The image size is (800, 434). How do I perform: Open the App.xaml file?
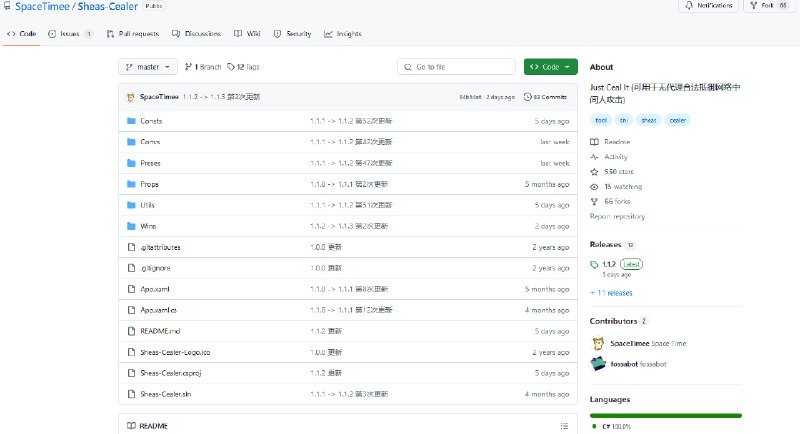[155, 289]
